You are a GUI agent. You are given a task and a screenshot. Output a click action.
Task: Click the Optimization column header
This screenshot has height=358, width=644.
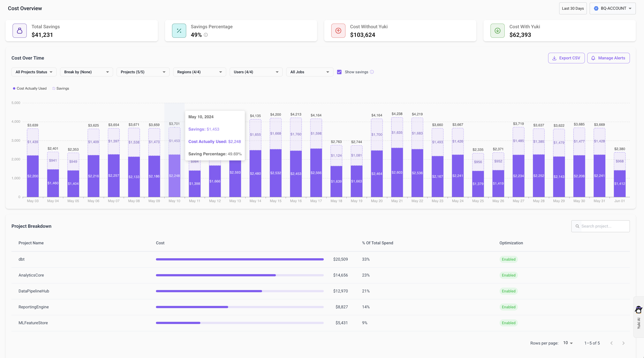(x=511, y=243)
